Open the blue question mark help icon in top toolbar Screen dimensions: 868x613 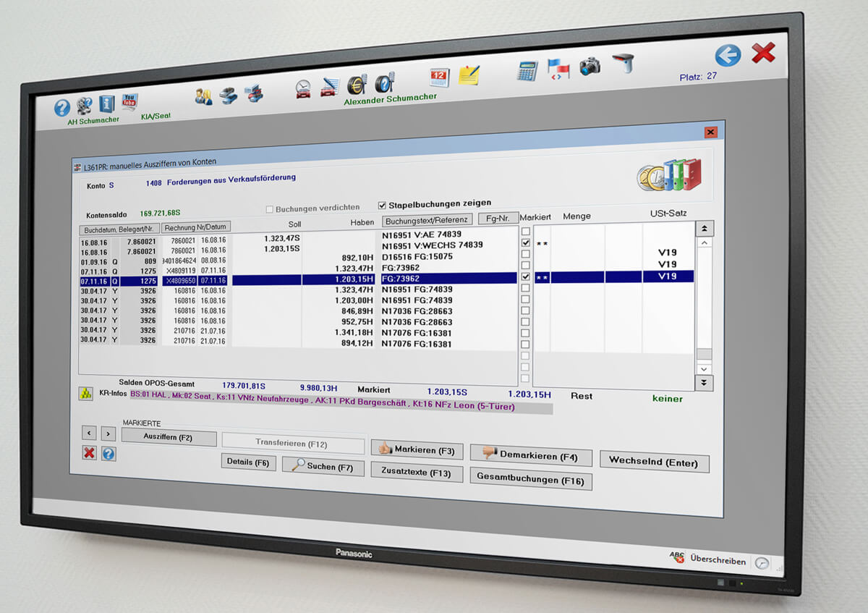(x=62, y=108)
